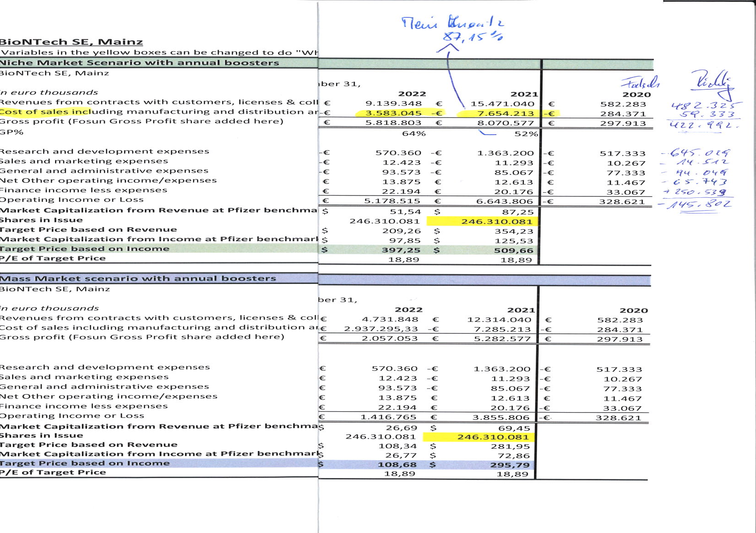756x533 pixels.
Task: Select the handwritten "87,15 %" annotation
Action: tap(473, 37)
